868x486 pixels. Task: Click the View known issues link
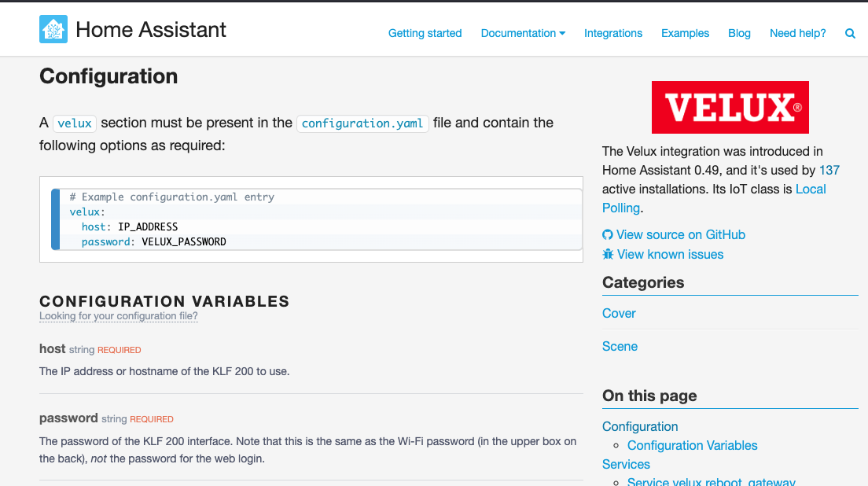pyautogui.click(x=670, y=253)
